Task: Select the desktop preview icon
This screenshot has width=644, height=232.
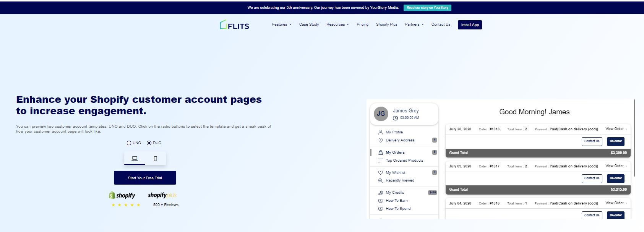Action: click(x=135, y=158)
